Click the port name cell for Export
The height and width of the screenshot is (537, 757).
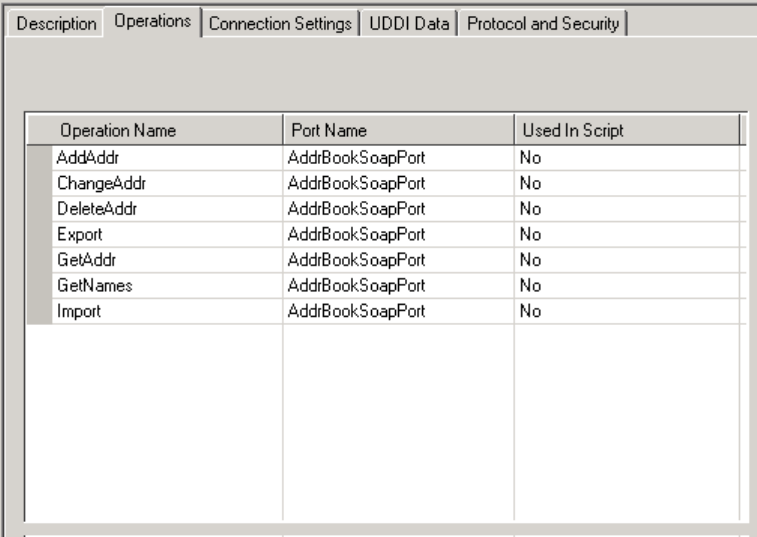coord(355,235)
